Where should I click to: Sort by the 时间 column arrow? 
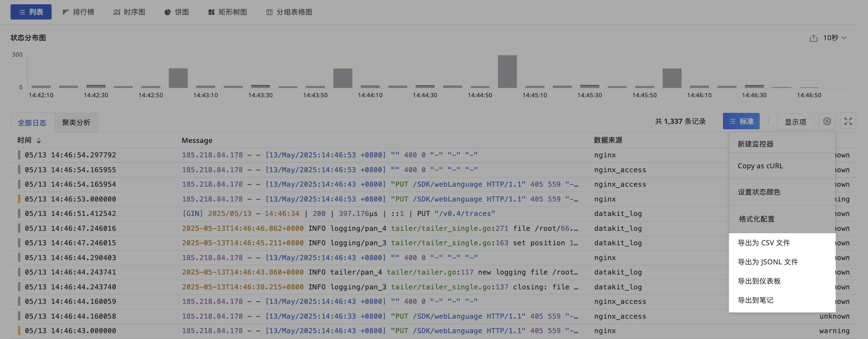(39, 141)
